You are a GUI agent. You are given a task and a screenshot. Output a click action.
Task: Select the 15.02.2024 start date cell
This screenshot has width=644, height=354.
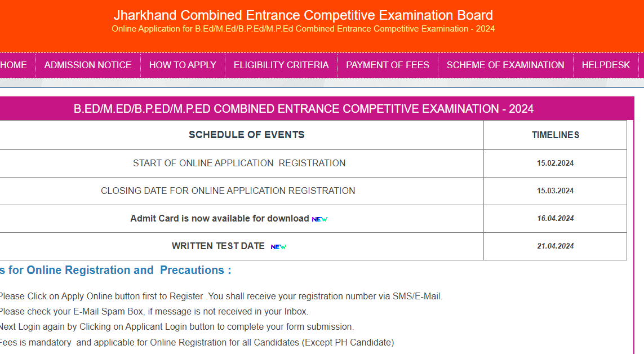tap(555, 163)
